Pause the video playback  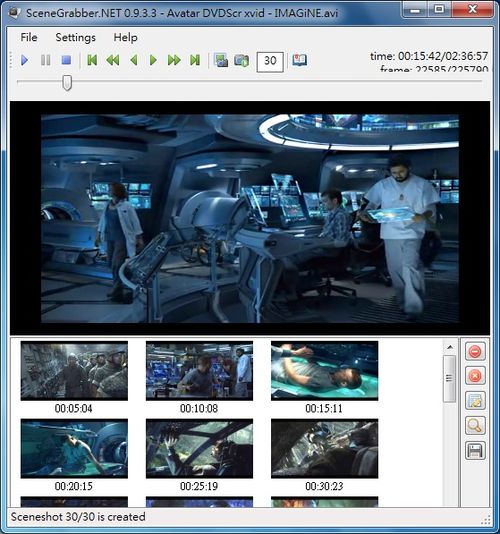pyautogui.click(x=45, y=61)
